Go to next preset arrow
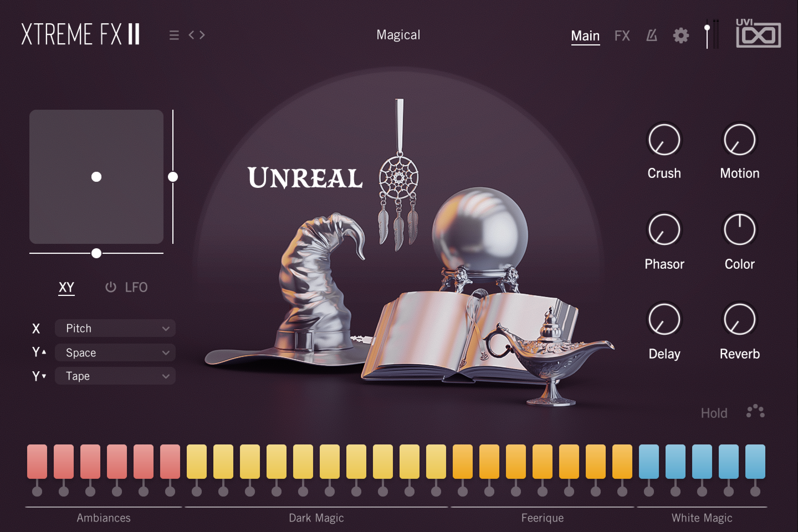The height and width of the screenshot is (532, 798). pos(202,35)
